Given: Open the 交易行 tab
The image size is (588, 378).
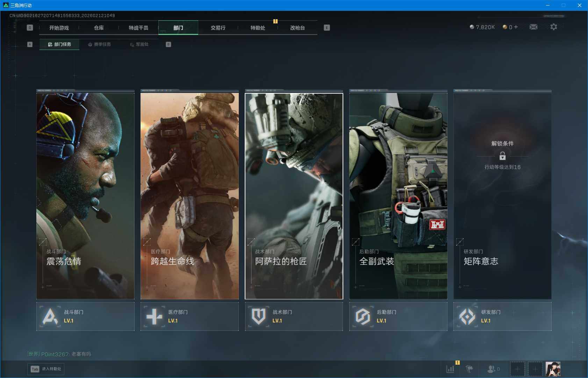Looking at the screenshot, I should tap(218, 28).
